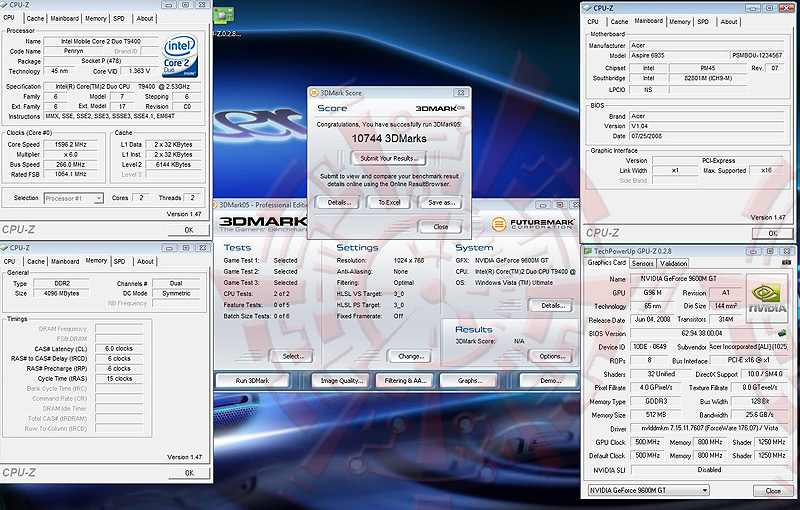
Task: Open the Mainboard tab in the CPU-Z processor window
Action: 64,18
